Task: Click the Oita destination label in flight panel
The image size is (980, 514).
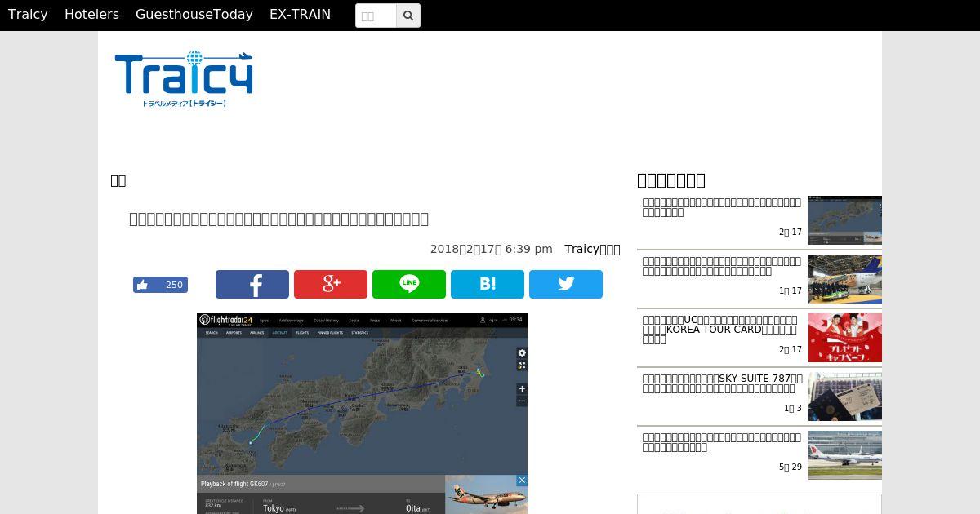Action: (x=412, y=508)
